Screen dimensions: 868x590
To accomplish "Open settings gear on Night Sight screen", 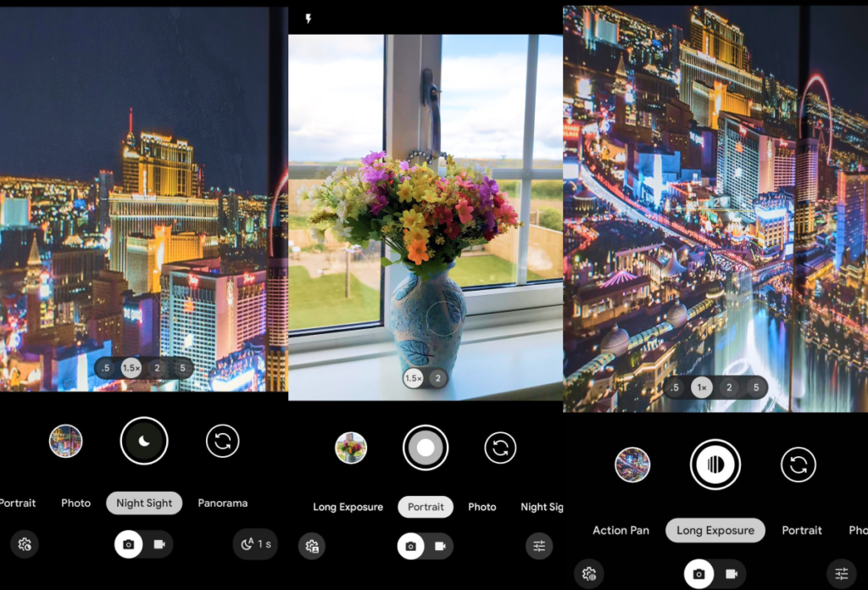I will click(25, 544).
